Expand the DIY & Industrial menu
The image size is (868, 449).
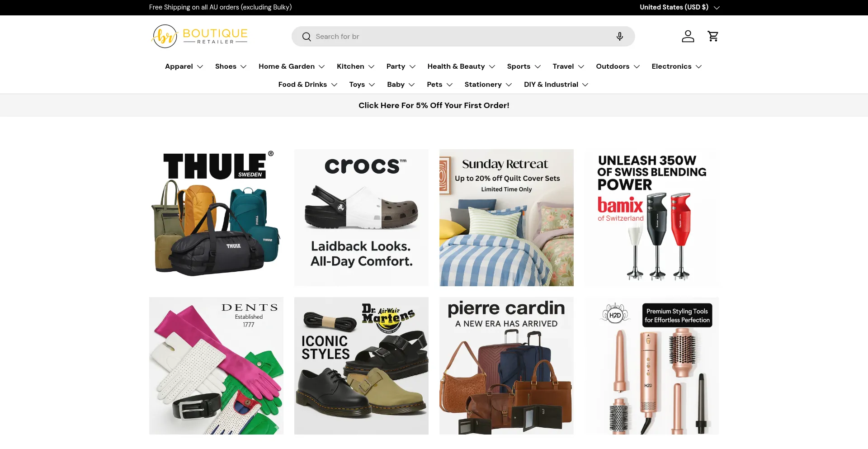[x=556, y=85]
